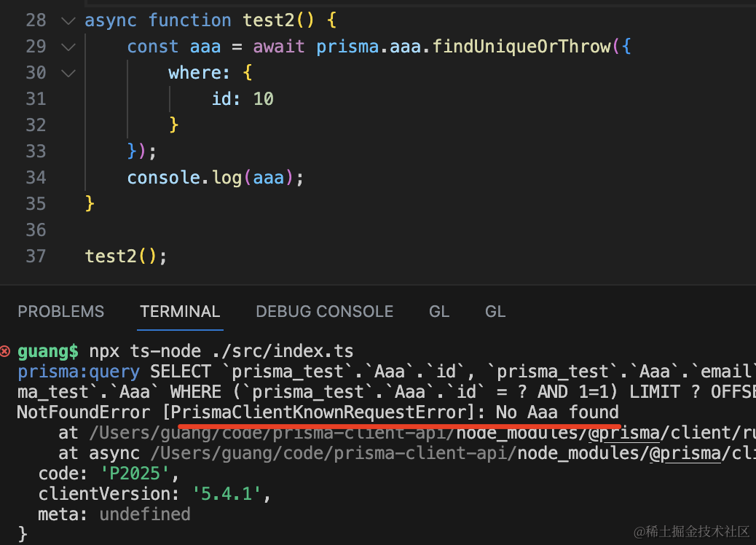Open the second GL panel tab
This screenshot has width=756, height=545.
coord(495,312)
